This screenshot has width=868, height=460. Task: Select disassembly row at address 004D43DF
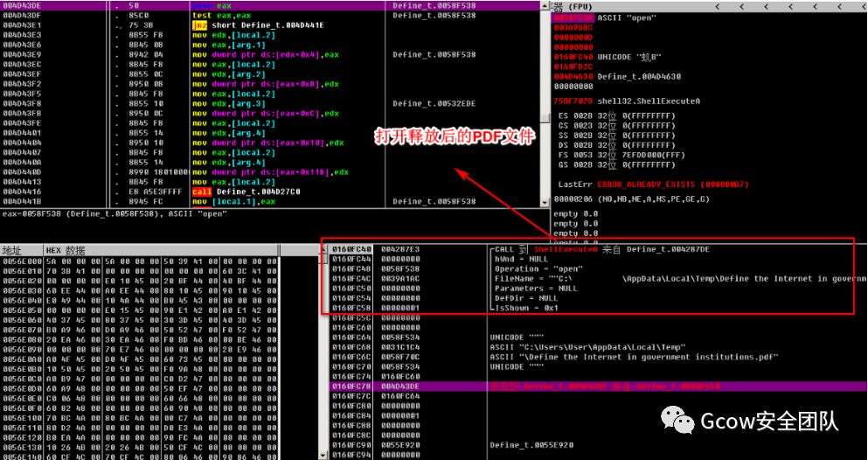point(269,16)
